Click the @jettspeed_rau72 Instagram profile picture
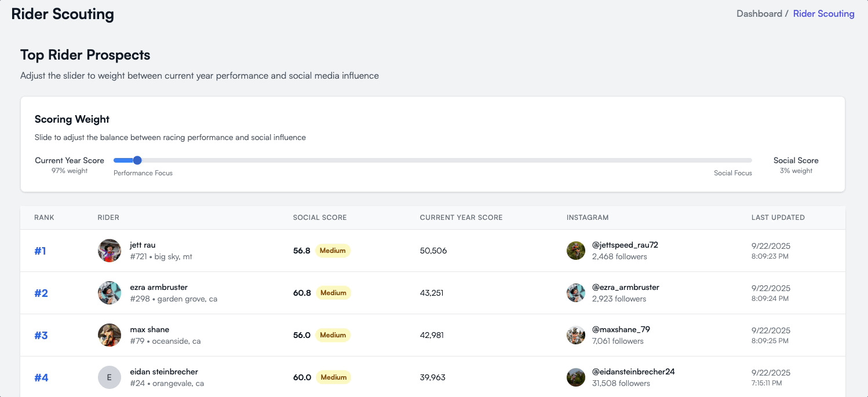 click(576, 251)
